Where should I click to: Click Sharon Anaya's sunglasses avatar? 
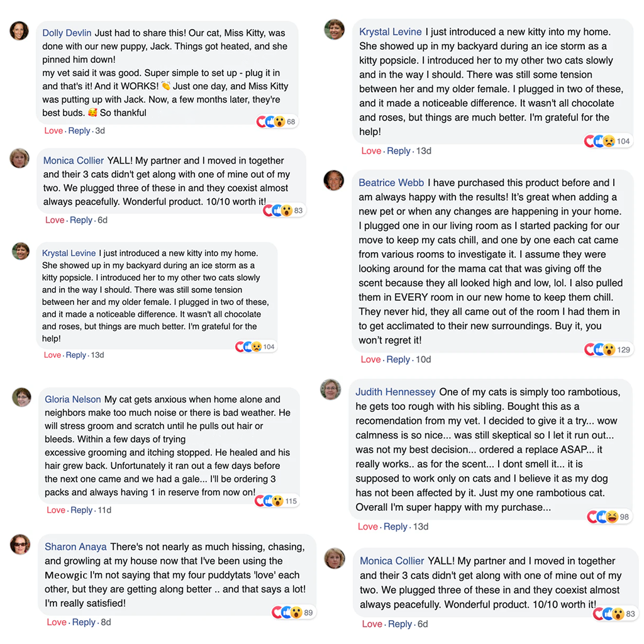point(20,544)
